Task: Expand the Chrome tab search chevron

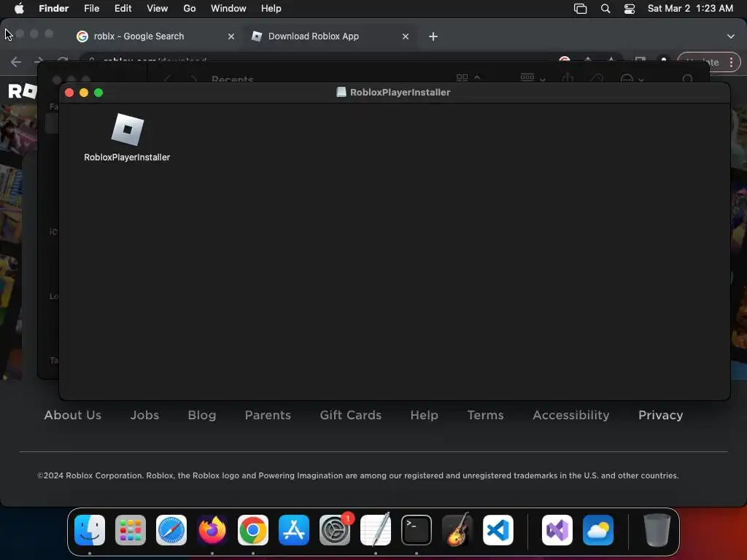Action: 731,36
